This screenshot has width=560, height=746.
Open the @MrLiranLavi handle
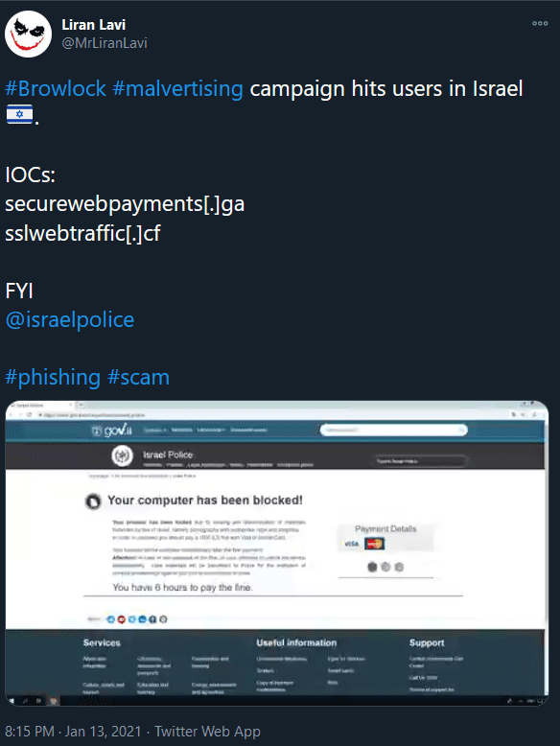pos(105,43)
